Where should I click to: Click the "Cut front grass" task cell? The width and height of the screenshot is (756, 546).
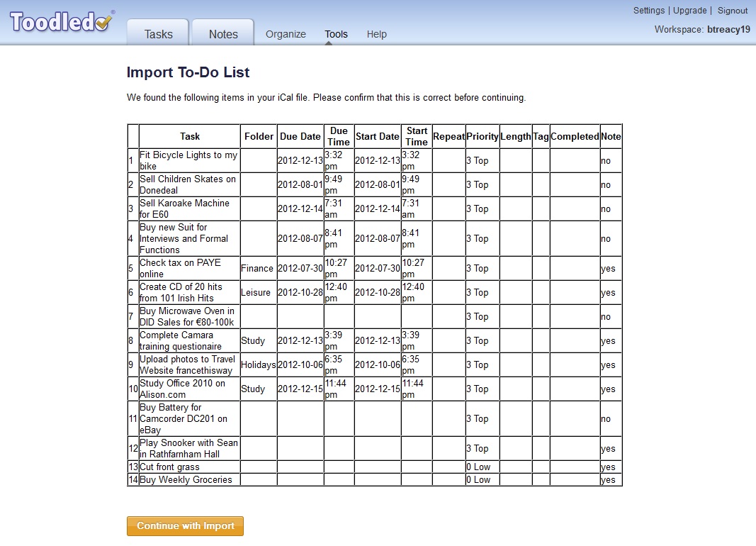point(189,467)
